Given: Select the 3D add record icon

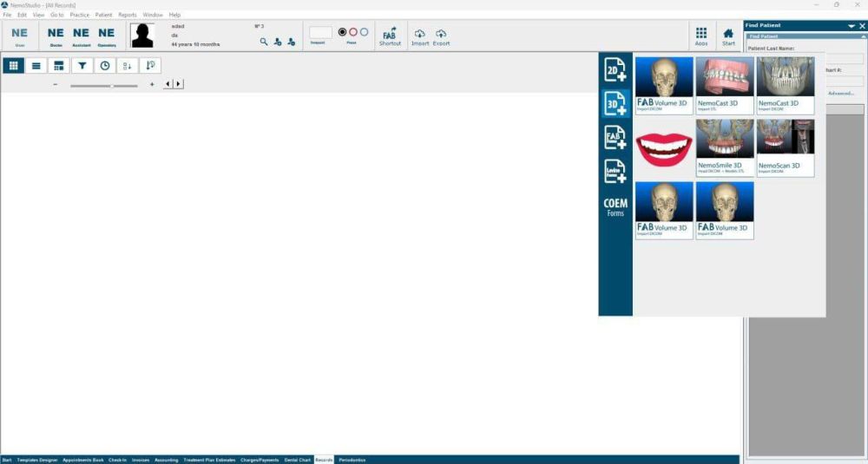Looking at the screenshot, I should pos(615,103).
